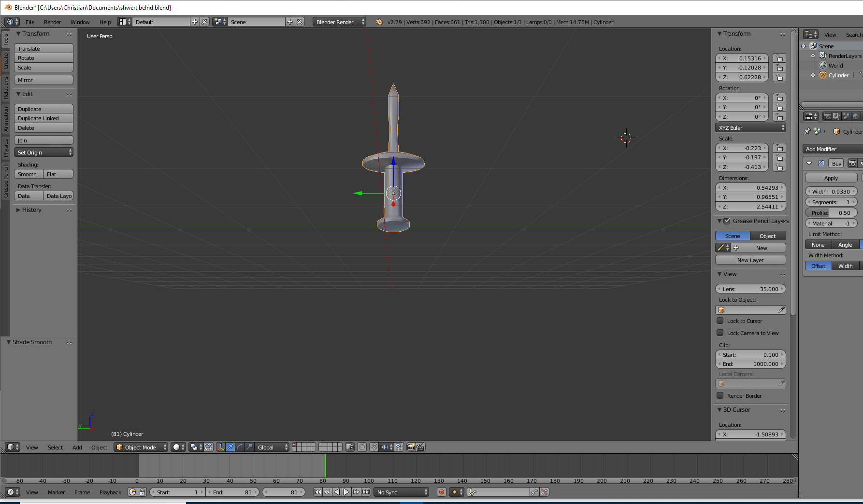Screen dimensions: 863x504
Task: Click the bevel Profile slider
Action: click(x=831, y=213)
